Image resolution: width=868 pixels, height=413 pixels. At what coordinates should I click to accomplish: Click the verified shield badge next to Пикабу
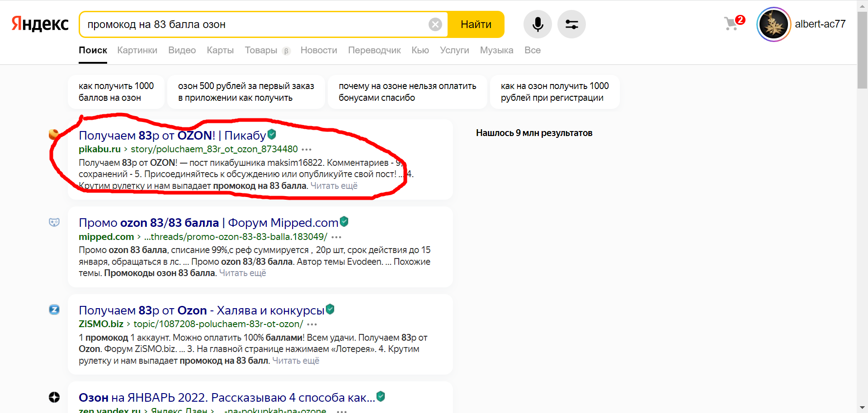(x=272, y=134)
